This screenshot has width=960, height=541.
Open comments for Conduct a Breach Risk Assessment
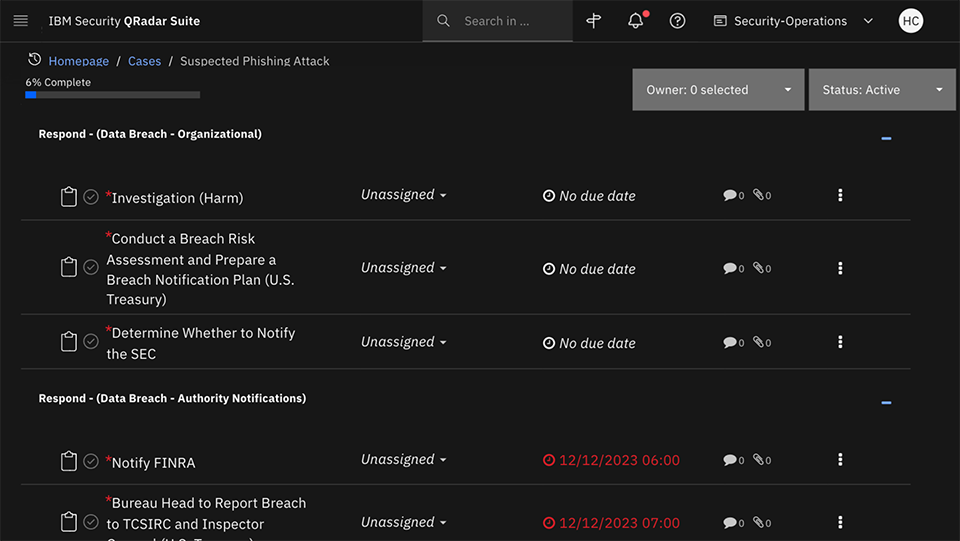pyautogui.click(x=733, y=268)
